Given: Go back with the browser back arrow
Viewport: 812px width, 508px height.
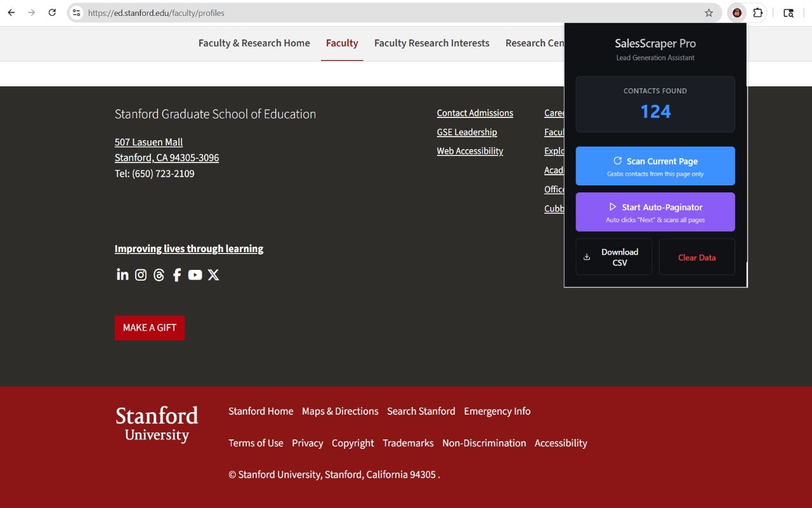Looking at the screenshot, I should pos(11,13).
